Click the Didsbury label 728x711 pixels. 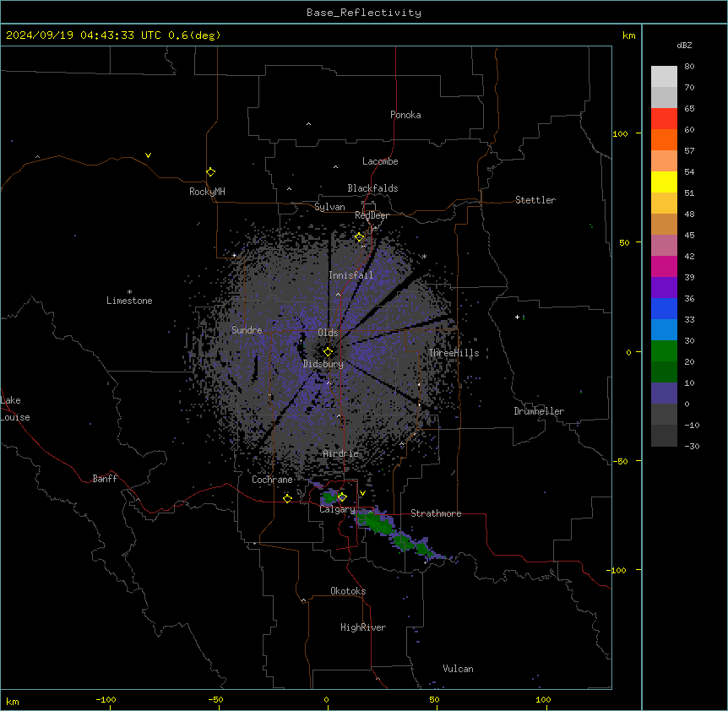click(323, 364)
